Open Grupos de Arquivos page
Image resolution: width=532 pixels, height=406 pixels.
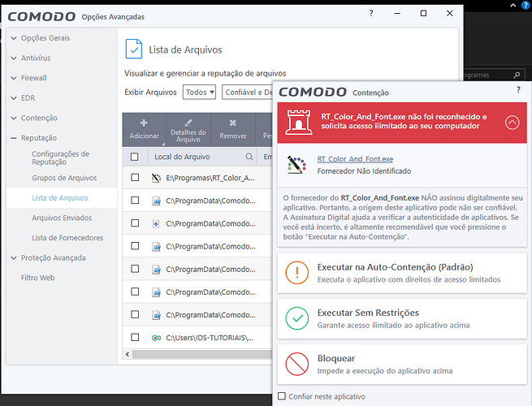pyautogui.click(x=64, y=178)
